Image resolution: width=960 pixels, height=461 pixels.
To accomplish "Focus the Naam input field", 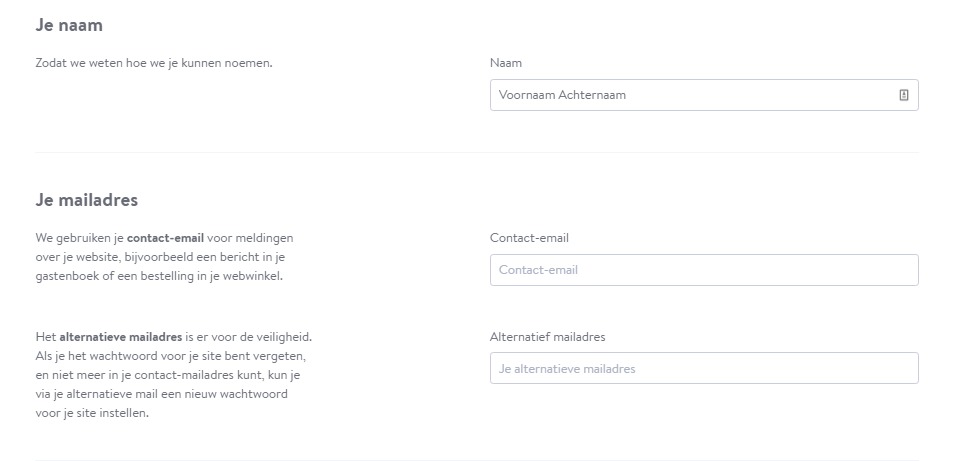I will (x=704, y=95).
